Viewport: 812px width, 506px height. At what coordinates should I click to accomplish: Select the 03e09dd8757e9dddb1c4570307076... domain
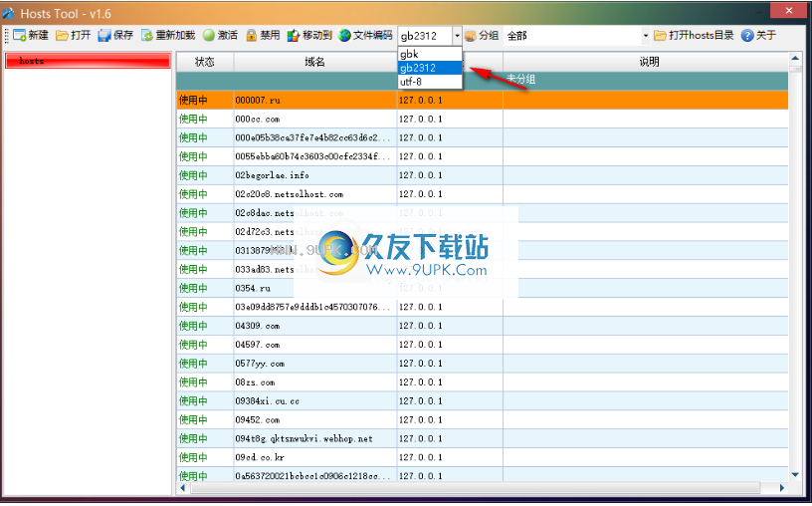314,307
